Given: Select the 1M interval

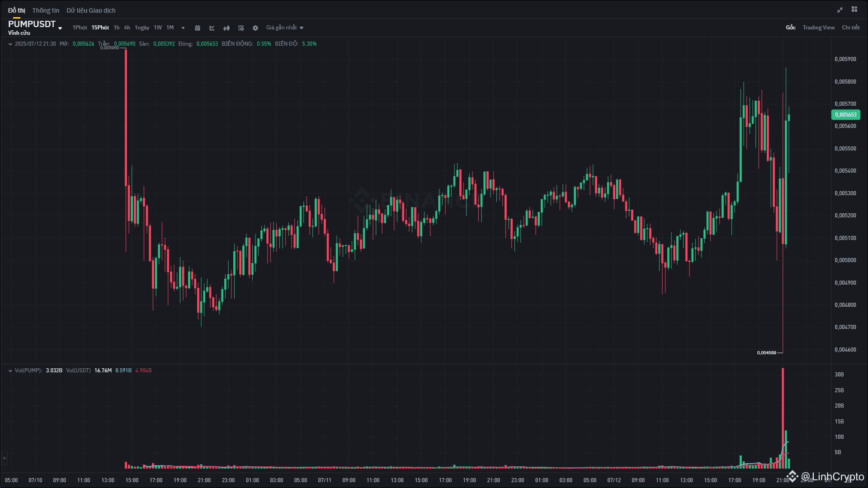Looking at the screenshot, I should pyautogui.click(x=170, y=28).
